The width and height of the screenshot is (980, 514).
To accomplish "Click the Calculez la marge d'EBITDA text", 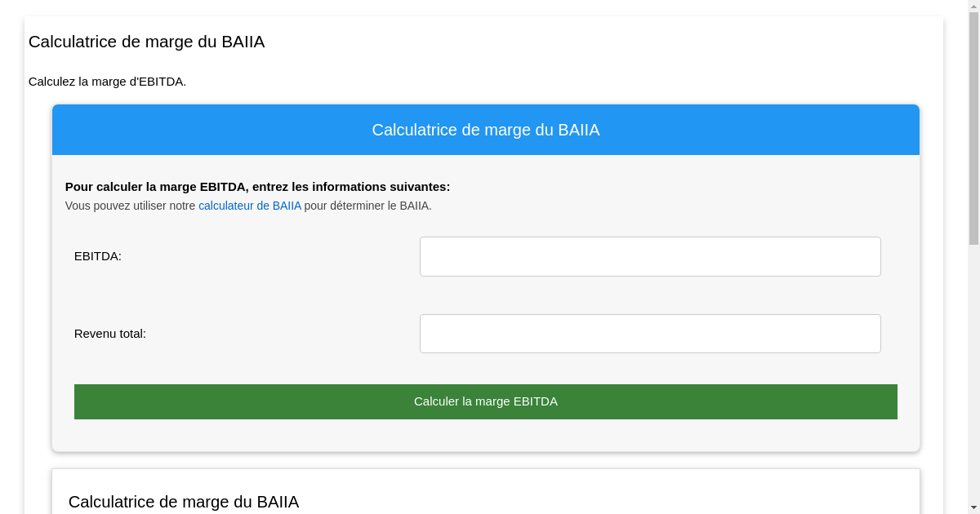I will click(x=107, y=82).
